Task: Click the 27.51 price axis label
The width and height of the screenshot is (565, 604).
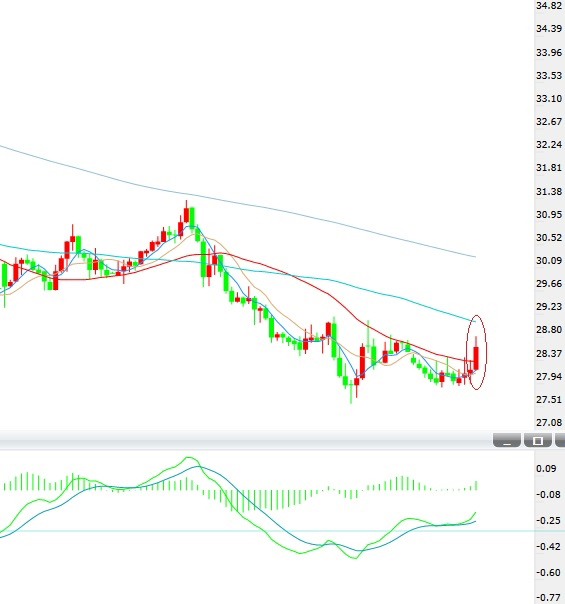Action: (x=549, y=399)
